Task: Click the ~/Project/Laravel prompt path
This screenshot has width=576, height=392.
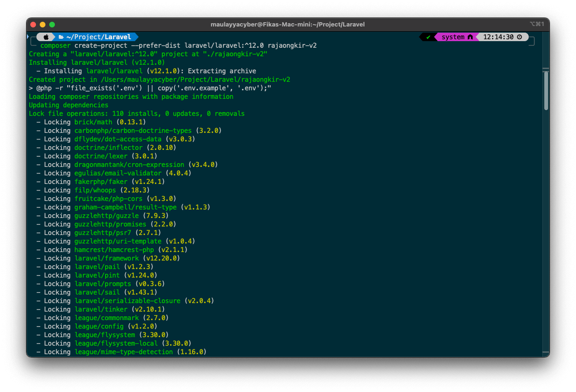Action: click(x=99, y=37)
